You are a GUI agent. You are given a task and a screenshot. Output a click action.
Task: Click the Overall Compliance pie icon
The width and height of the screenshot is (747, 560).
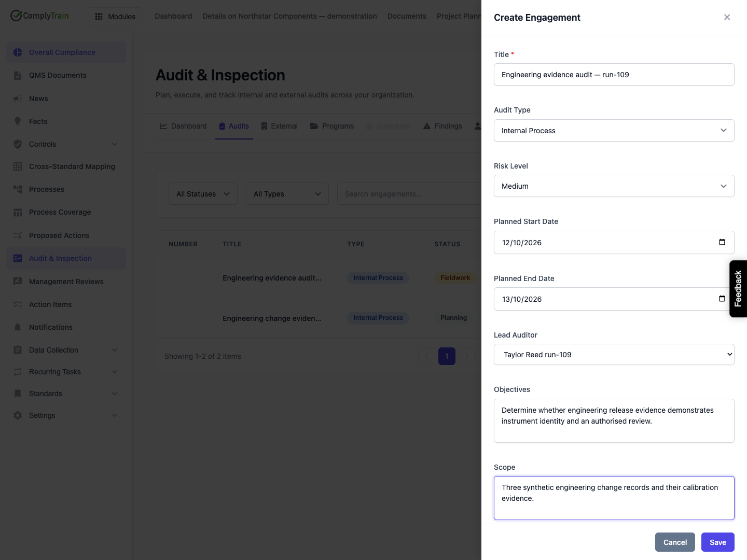18,52
